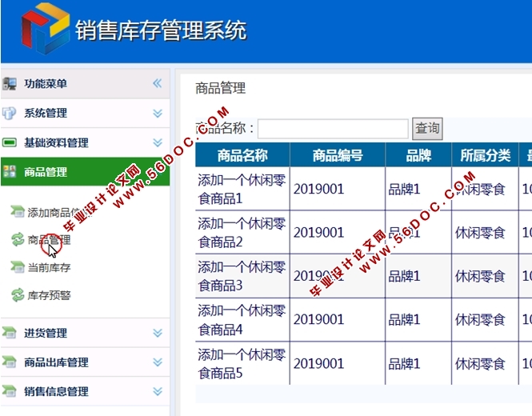Expand 商品出库管理 using its chevron
532x416 pixels.
click(x=157, y=362)
